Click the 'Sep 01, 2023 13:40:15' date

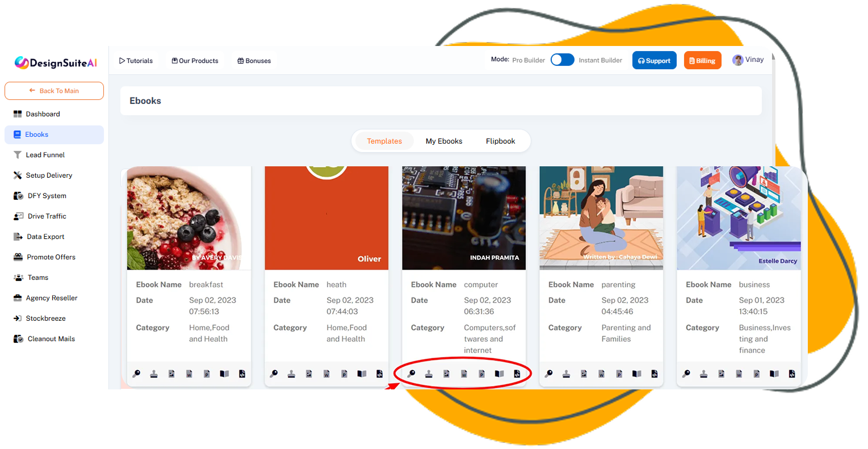tap(761, 306)
